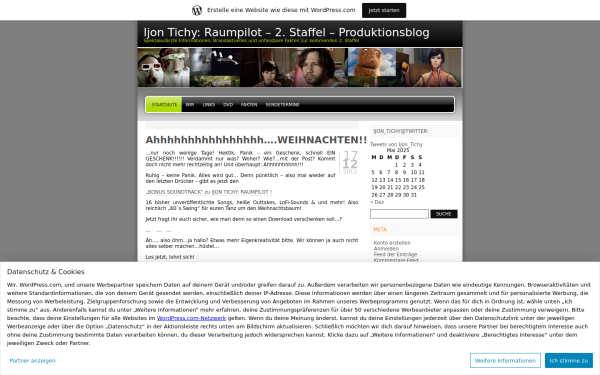Open the 'BONUS SOUNDTRACK' download link
This screenshot has width=600, height=375.
coord(209,192)
